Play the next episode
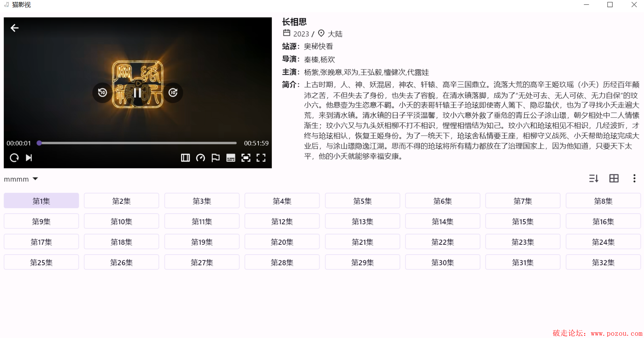 coord(29,158)
